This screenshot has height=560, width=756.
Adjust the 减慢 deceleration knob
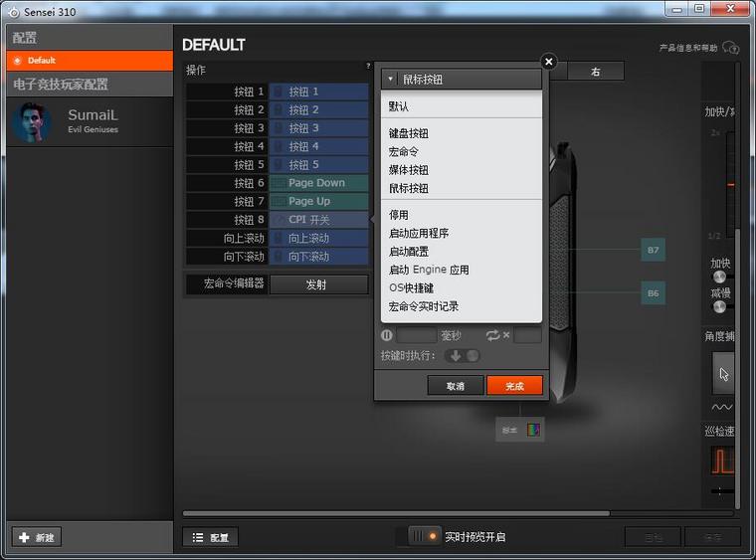tap(719, 306)
